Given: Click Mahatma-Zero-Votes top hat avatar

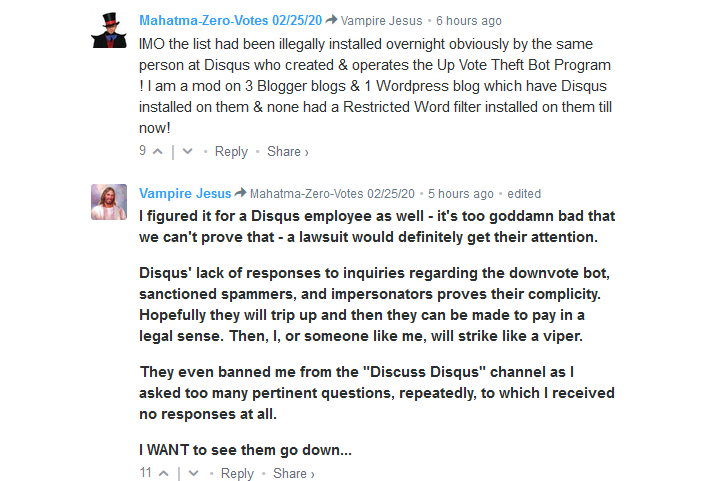Looking at the screenshot, I should click(109, 30).
